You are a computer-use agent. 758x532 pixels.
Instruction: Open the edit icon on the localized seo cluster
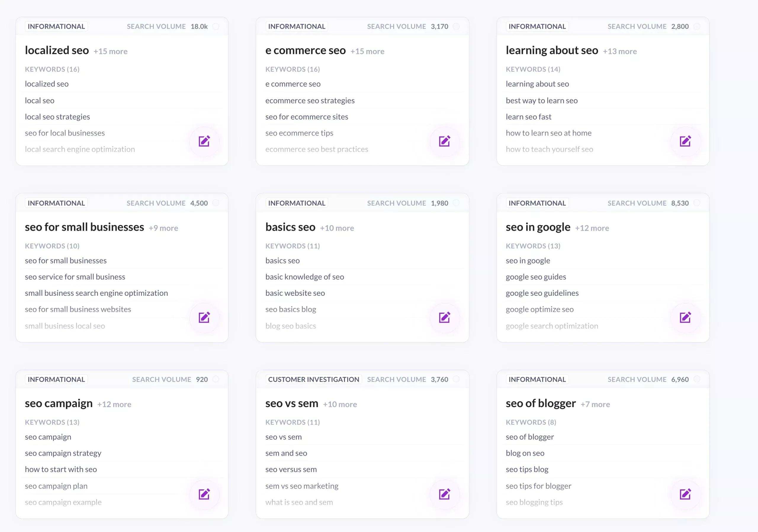click(204, 141)
